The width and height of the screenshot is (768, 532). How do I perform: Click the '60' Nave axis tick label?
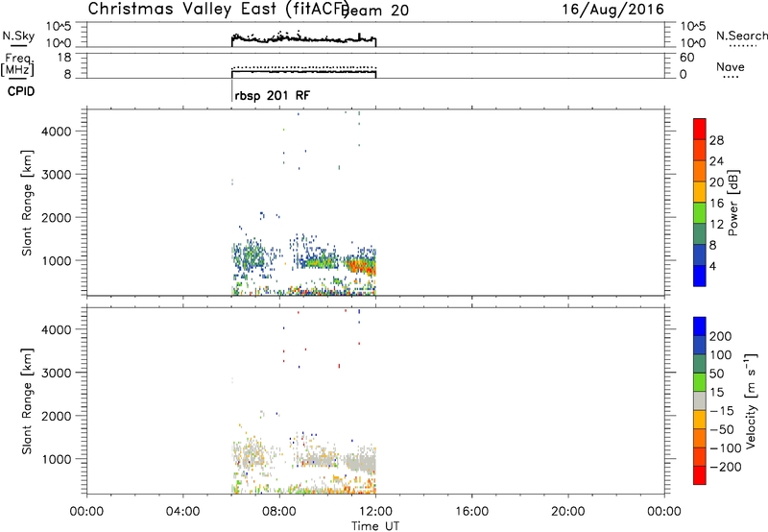686,58
